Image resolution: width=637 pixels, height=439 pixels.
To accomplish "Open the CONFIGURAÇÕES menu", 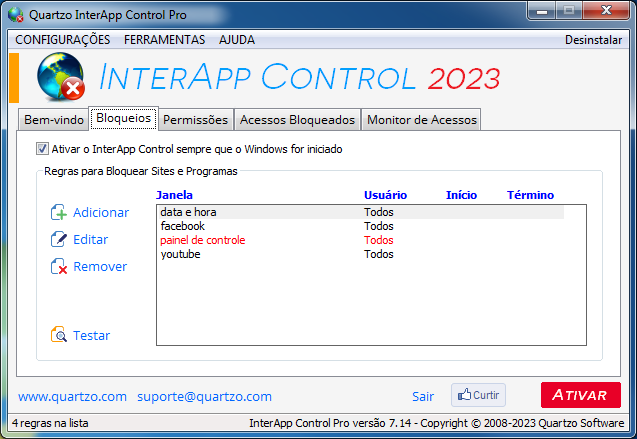I will (63, 40).
